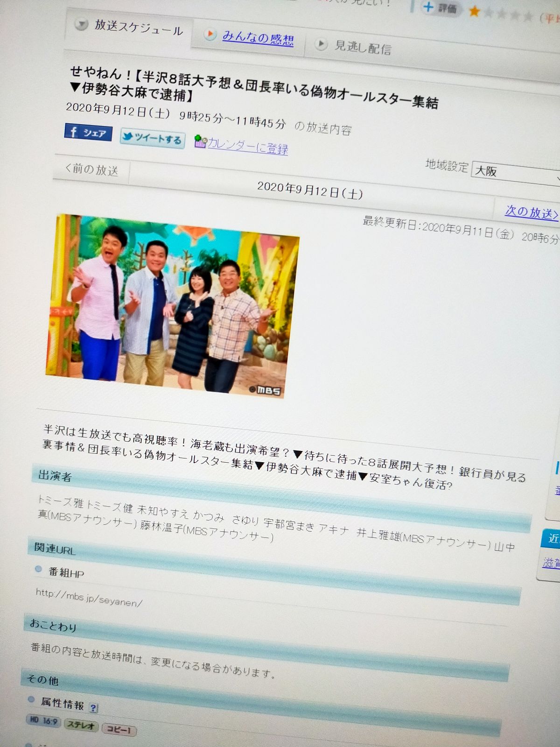Click the 最終更新日 timestamp text
This screenshot has height=747, width=560.
[460, 230]
